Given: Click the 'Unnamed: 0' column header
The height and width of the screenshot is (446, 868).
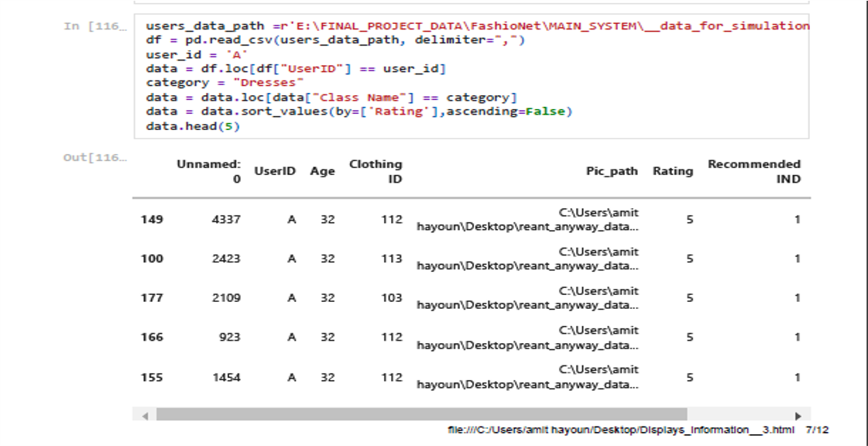Looking at the screenshot, I should 209,171.
